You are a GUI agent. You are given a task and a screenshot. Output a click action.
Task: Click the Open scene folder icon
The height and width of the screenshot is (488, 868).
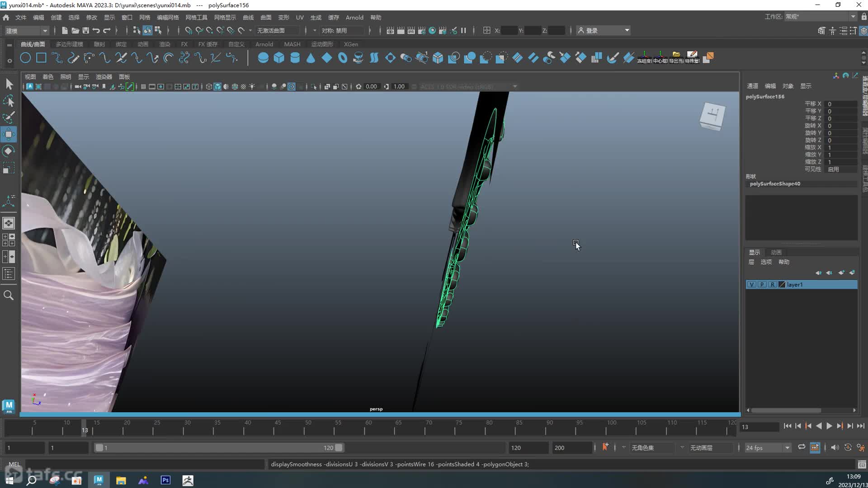pyautogui.click(x=75, y=30)
